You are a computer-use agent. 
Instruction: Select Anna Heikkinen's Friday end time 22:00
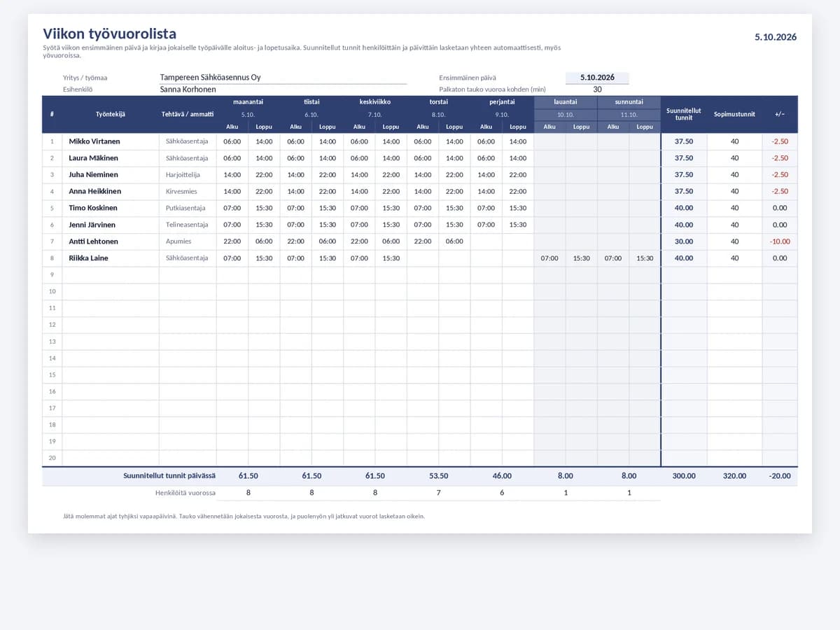(x=518, y=192)
